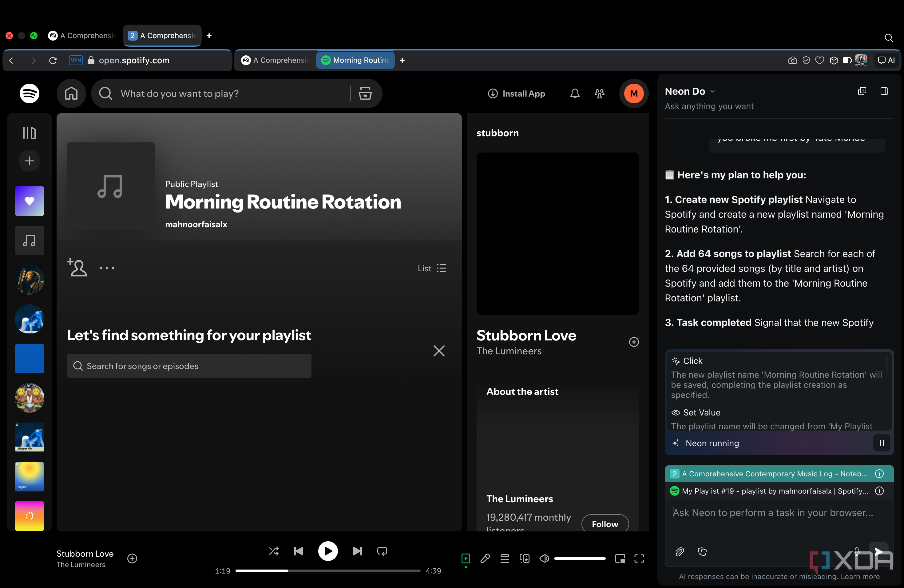The image size is (904, 588).
Task: Skip to the next track
Action: tap(357, 551)
